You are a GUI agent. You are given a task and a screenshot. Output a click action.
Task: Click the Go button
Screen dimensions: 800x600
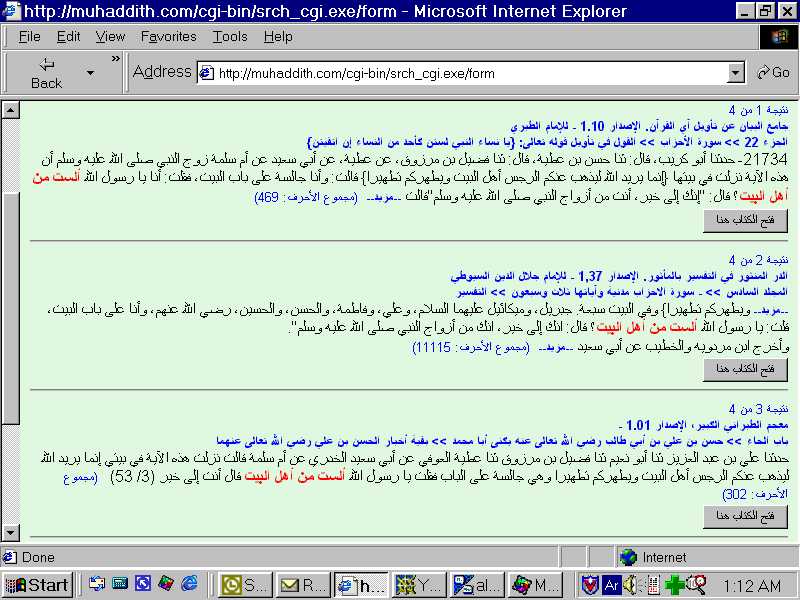click(x=773, y=73)
